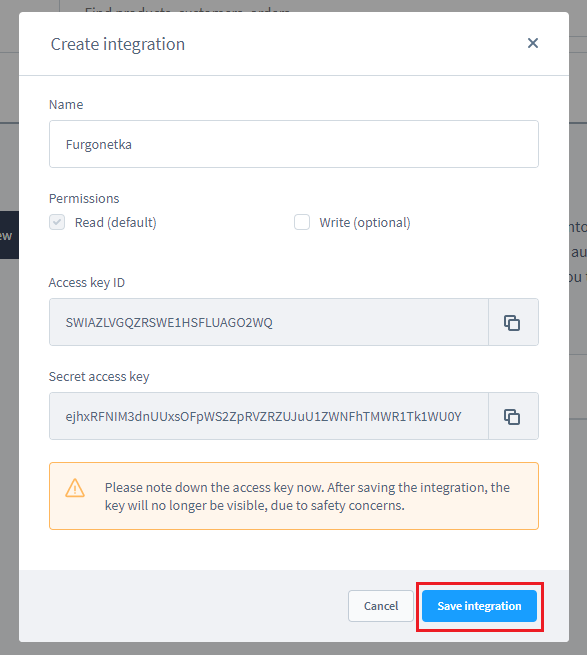The image size is (587, 655).
Task: Cancel creating the integration
Action: 381,606
